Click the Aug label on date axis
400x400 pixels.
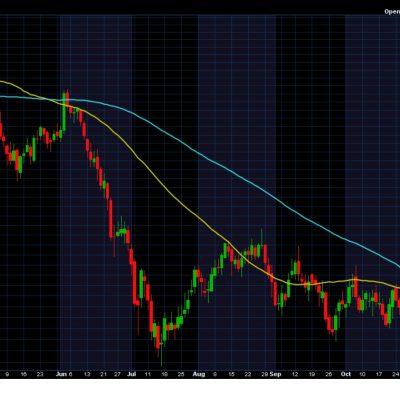(x=199, y=374)
